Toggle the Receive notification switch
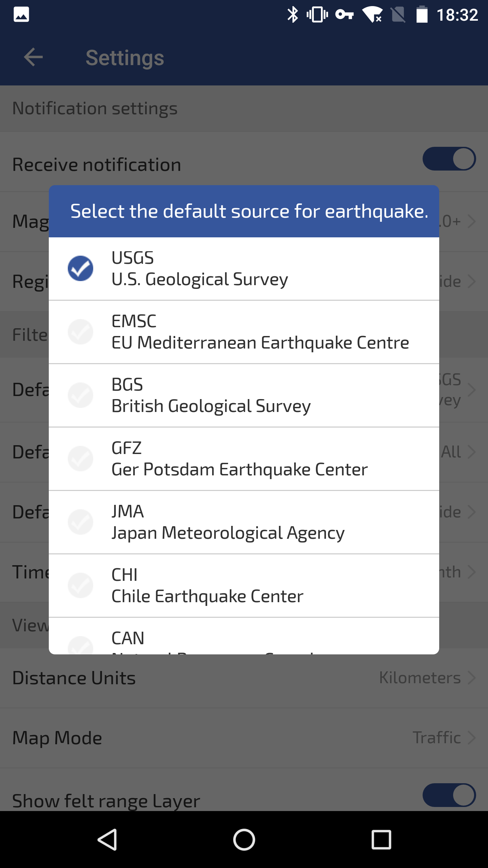Screen dimensions: 488x868 [449, 159]
